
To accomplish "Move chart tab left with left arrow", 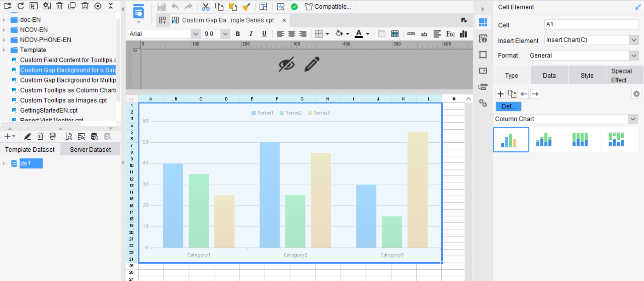I will click(x=524, y=94).
